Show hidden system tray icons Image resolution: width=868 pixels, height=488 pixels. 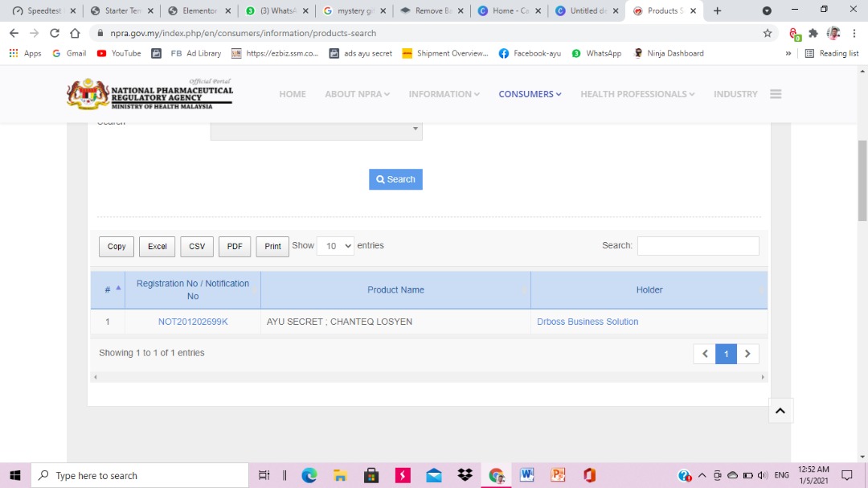coord(702,475)
